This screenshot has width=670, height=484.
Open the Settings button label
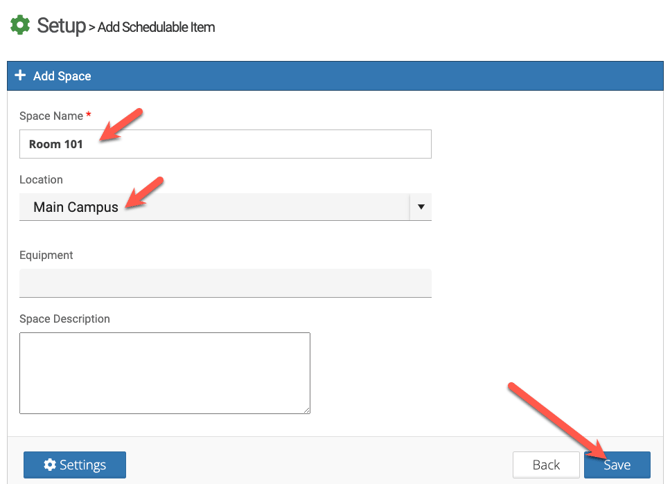click(x=83, y=465)
